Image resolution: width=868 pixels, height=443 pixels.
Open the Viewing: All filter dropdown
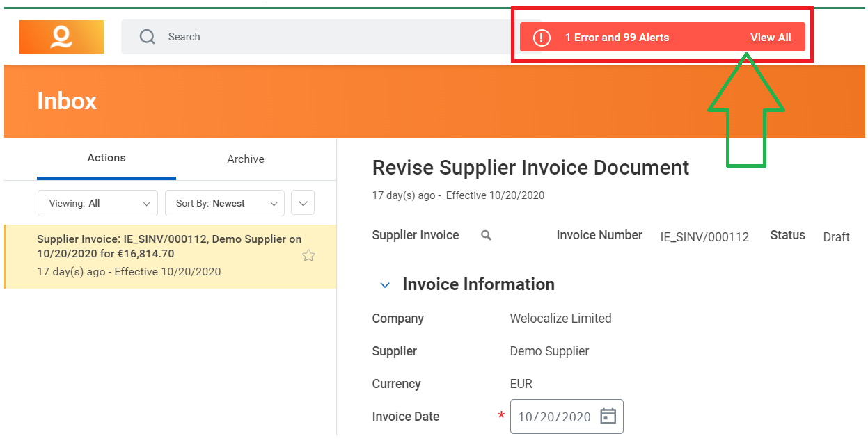pos(97,203)
